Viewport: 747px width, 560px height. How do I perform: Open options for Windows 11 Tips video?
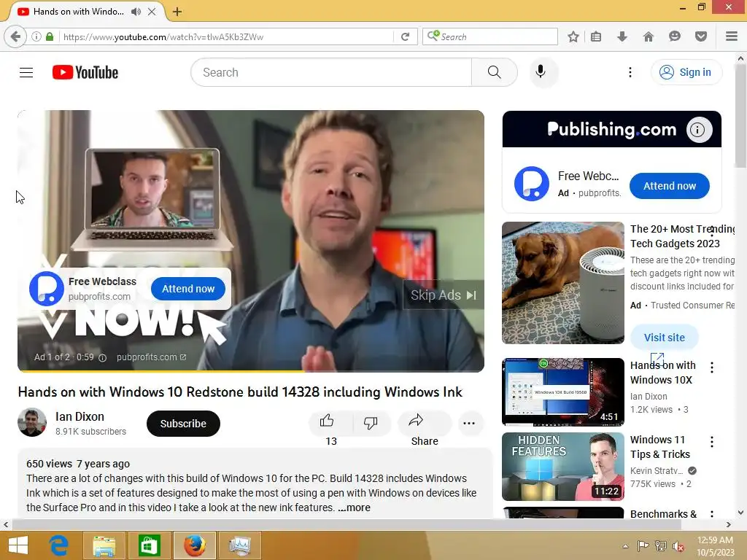point(712,441)
